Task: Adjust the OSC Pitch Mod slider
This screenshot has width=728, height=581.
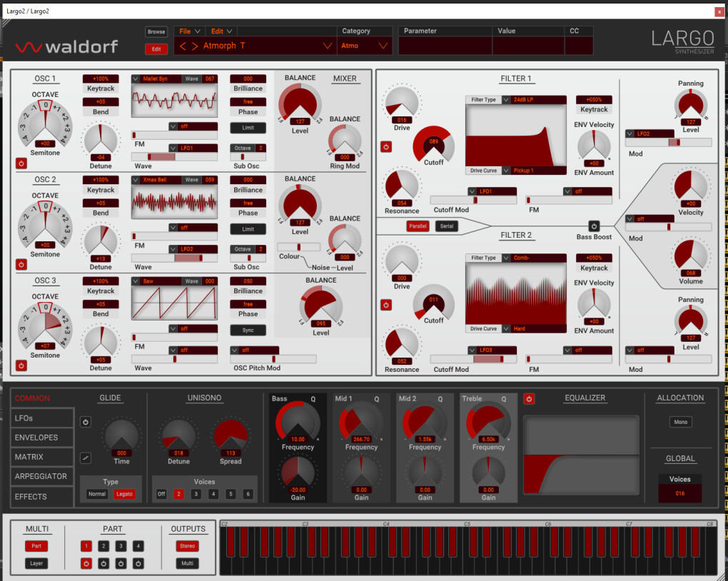Action: (273, 359)
